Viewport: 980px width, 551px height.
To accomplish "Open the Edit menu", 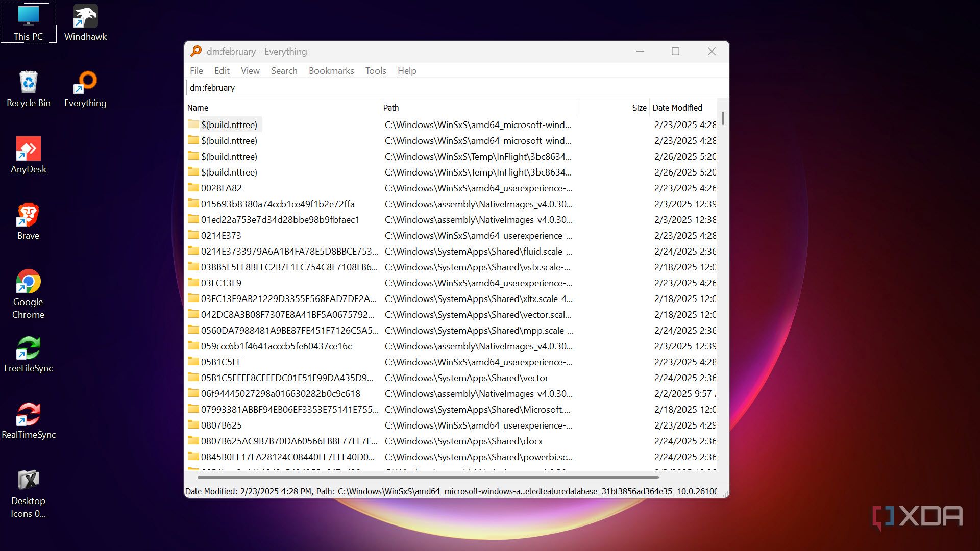I will click(222, 71).
